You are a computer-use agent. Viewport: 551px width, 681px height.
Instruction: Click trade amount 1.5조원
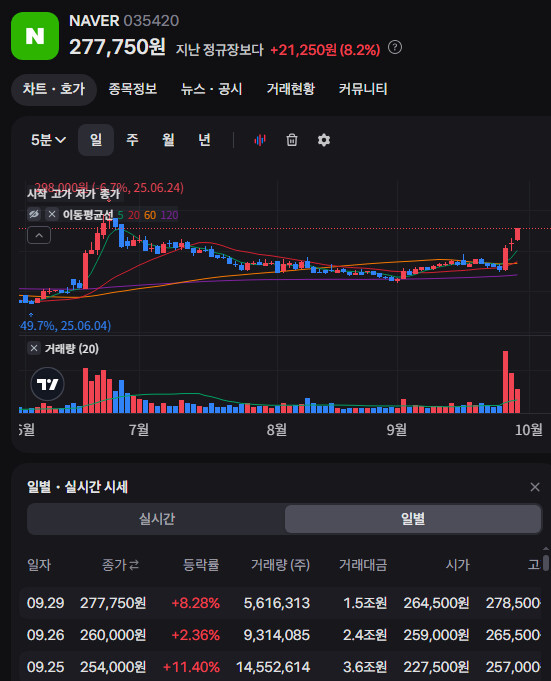[365, 603]
